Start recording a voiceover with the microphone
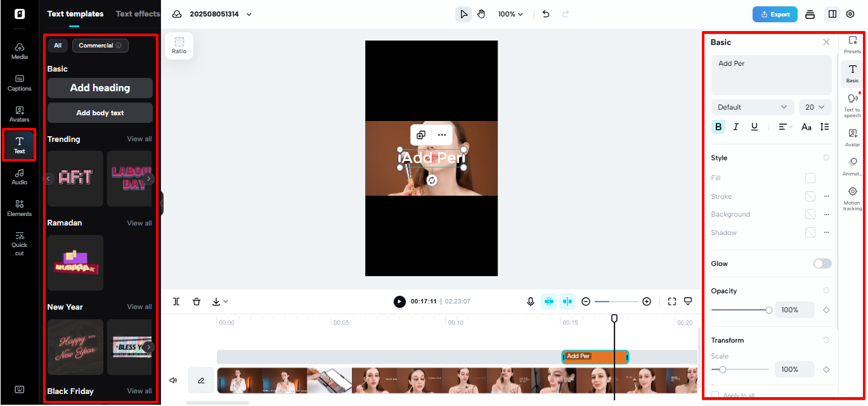868x406 pixels. [x=531, y=301]
